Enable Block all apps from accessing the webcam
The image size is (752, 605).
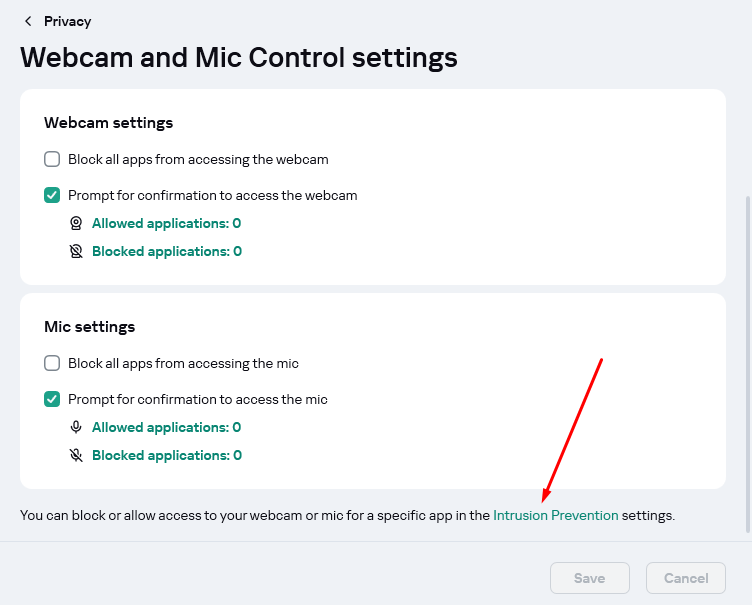[52, 159]
